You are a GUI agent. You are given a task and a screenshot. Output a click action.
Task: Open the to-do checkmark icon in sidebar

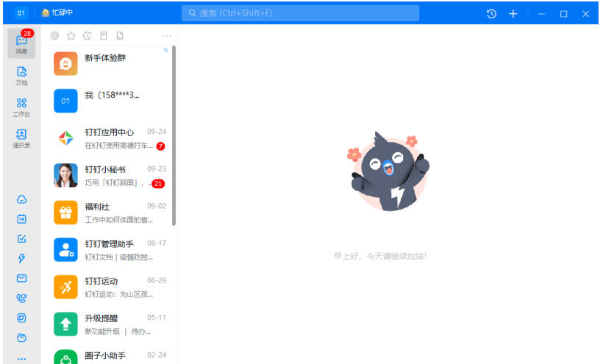point(22,239)
